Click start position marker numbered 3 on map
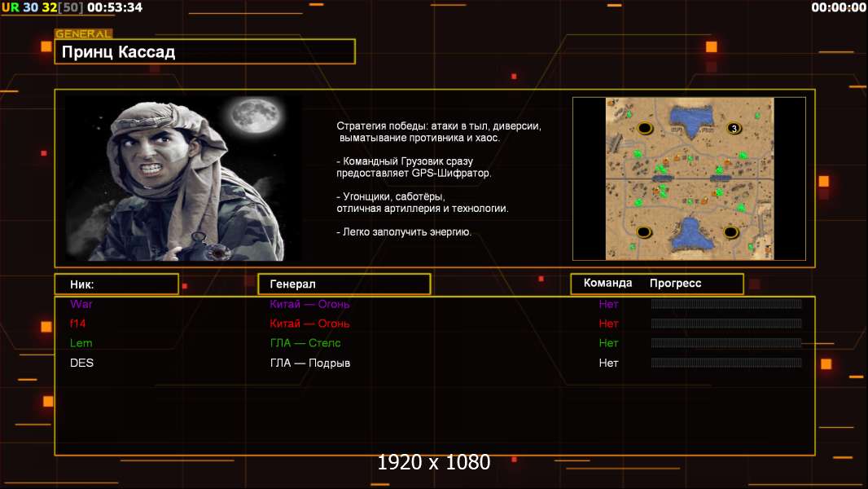This screenshot has width=868, height=489. (733, 129)
